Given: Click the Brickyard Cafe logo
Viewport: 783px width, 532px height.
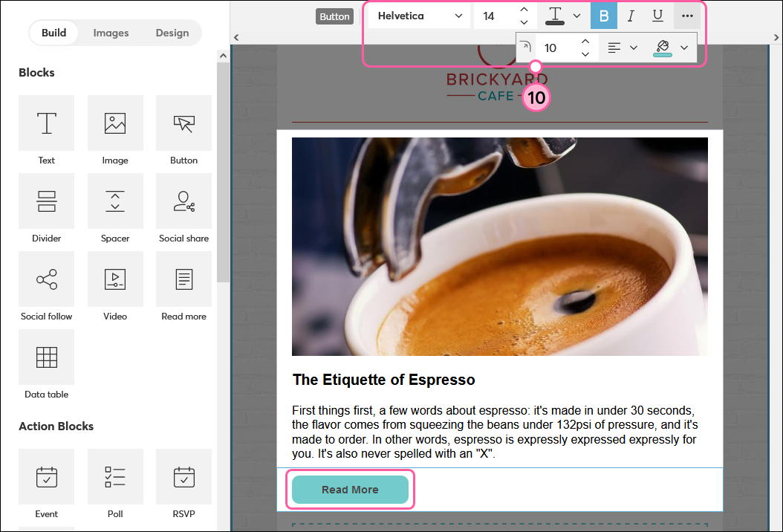Looking at the screenshot, I should point(498,74).
